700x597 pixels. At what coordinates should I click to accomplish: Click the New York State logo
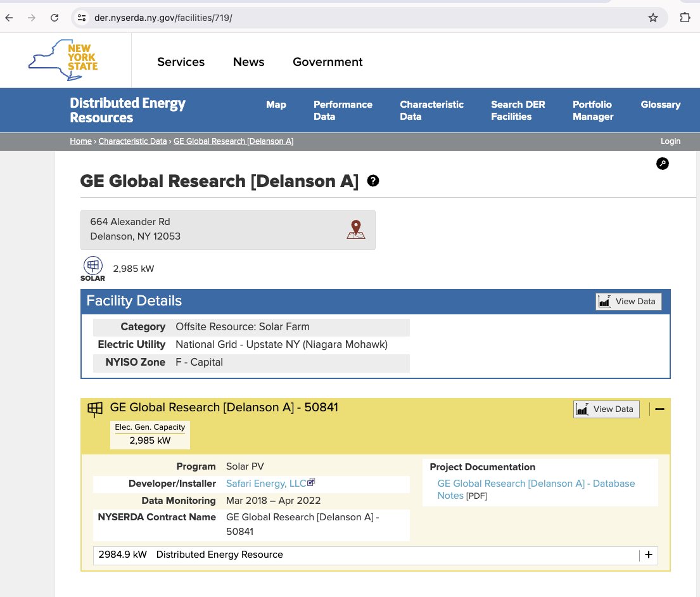point(63,60)
